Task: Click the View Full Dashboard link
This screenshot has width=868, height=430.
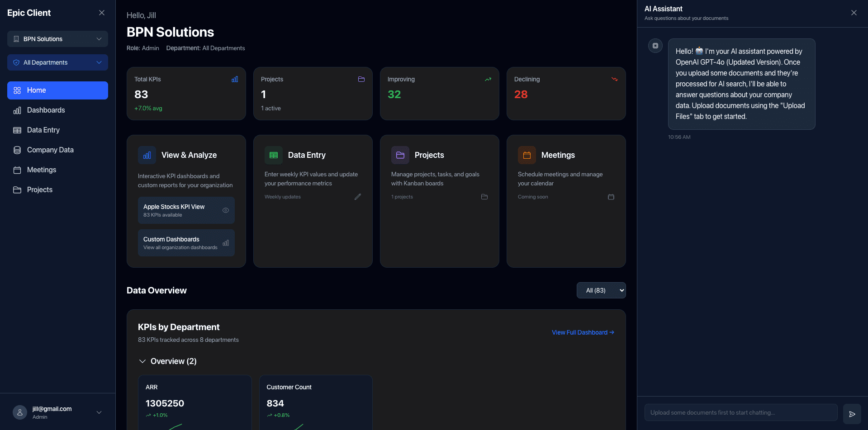Action: click(x=583, y=332)
